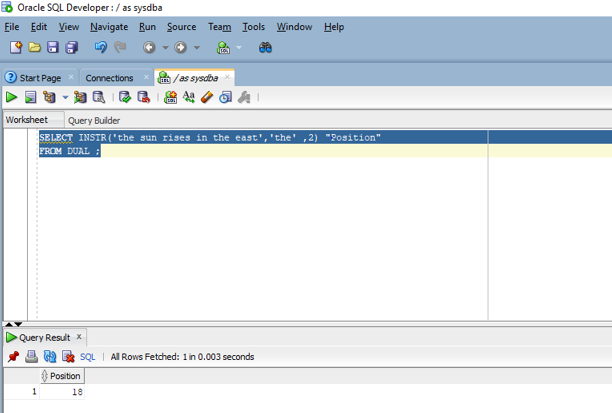Click the Autotrace icon

click(80, 97)
